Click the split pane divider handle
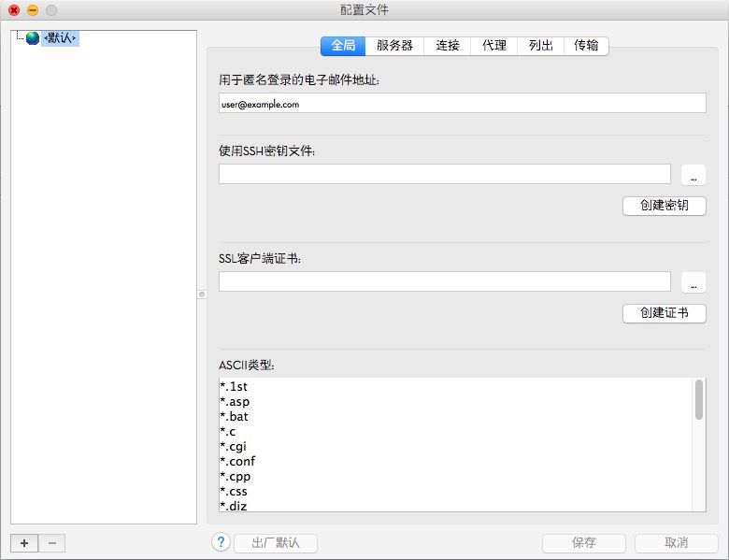The image size is (729, 560). [202, 294]
